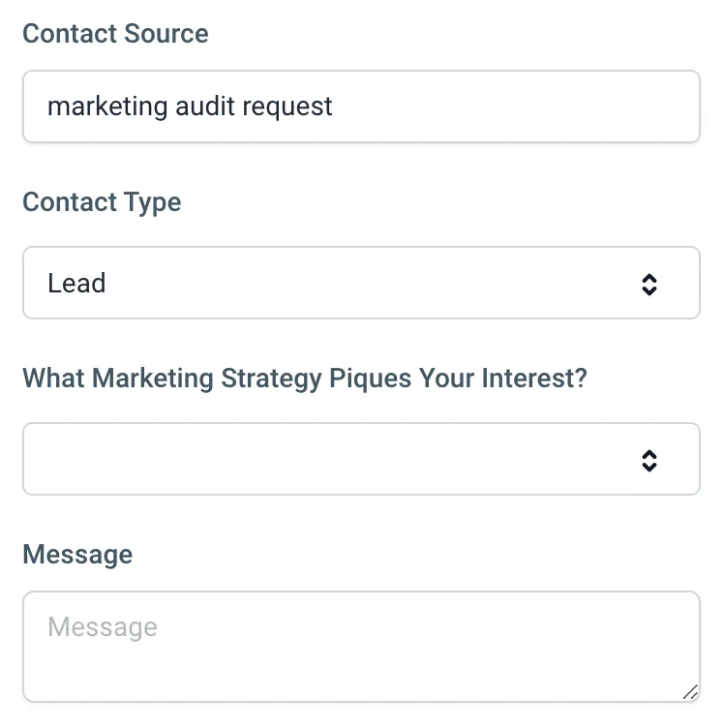
Task: Click the 'Lead' value in Contact Type
Action: coord(76,284)
